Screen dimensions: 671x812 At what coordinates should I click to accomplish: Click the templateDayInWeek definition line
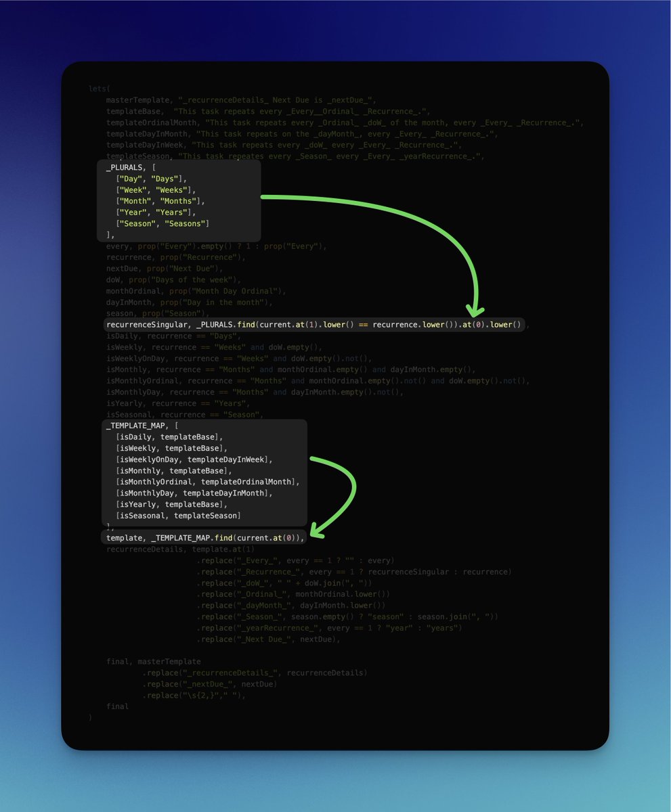[284, 145]
